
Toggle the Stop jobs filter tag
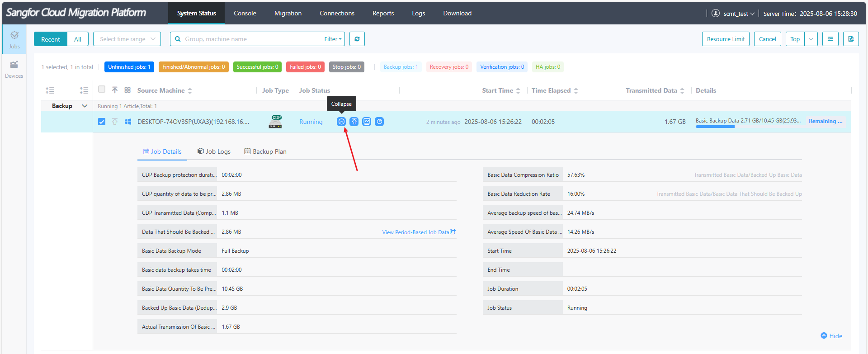[x=347, y=67]
